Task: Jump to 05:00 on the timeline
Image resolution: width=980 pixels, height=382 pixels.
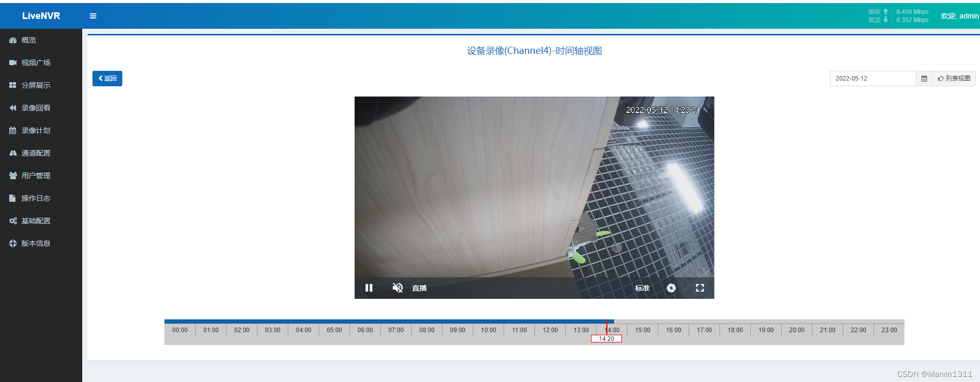Action: [x=334, y=330]
